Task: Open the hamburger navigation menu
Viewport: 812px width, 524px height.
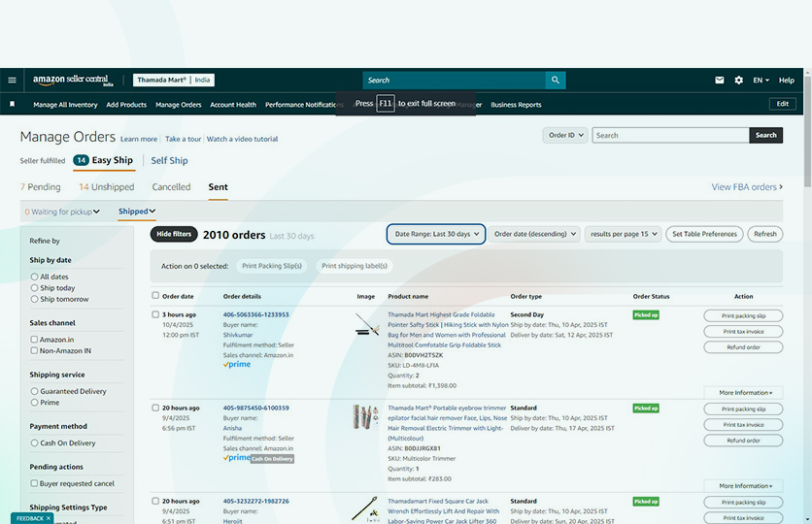Action: click(x=12, y=81)
